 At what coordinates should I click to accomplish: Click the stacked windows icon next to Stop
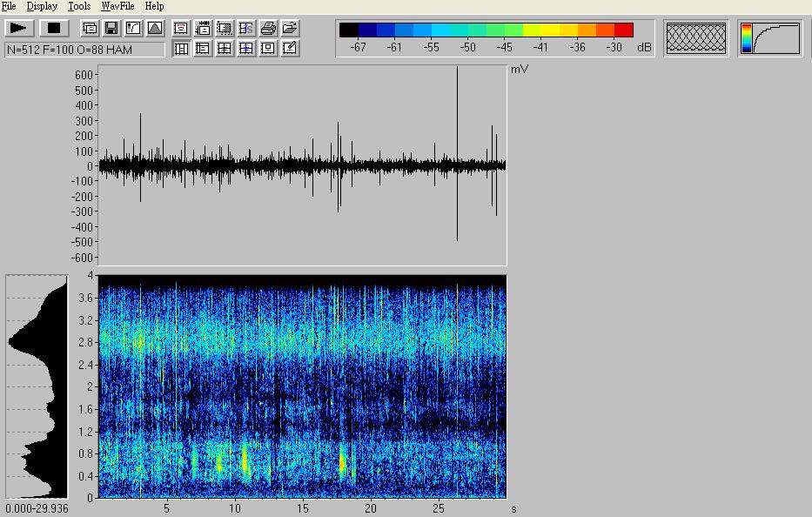tap(90, 29)
